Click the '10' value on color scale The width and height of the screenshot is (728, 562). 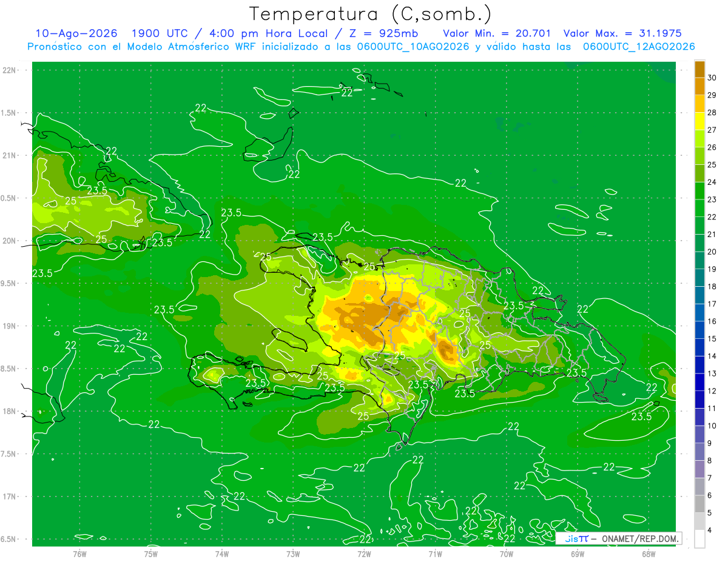[712, 426]
